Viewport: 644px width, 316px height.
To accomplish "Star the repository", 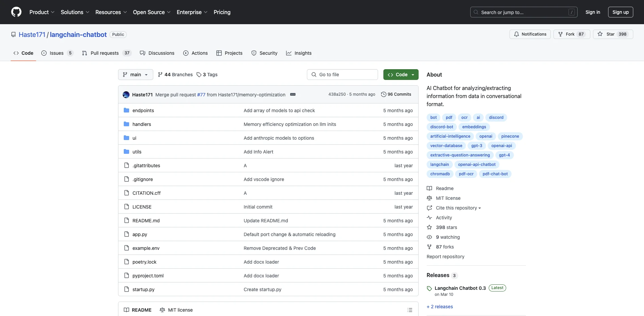I will [613, 34].
